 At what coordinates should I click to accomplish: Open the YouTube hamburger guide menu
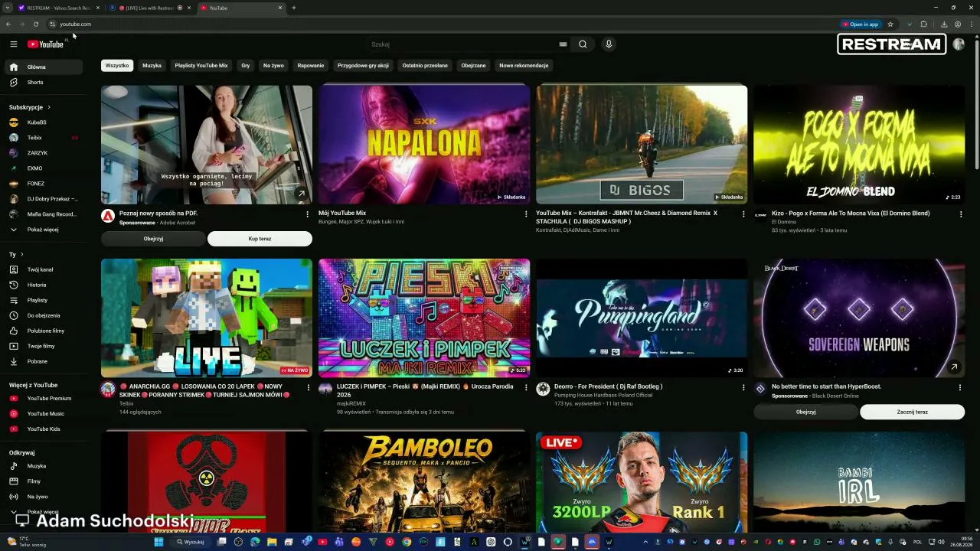(13, 44)
